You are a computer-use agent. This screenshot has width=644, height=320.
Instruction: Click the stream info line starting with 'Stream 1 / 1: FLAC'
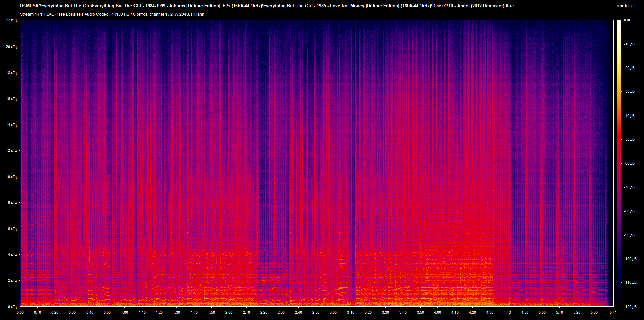(112, 14)
